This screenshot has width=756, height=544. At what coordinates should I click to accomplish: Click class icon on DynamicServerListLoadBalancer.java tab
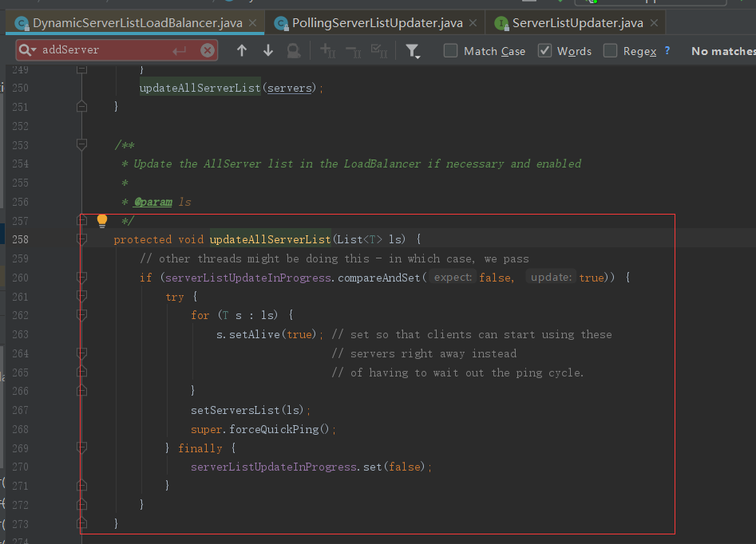22,23
